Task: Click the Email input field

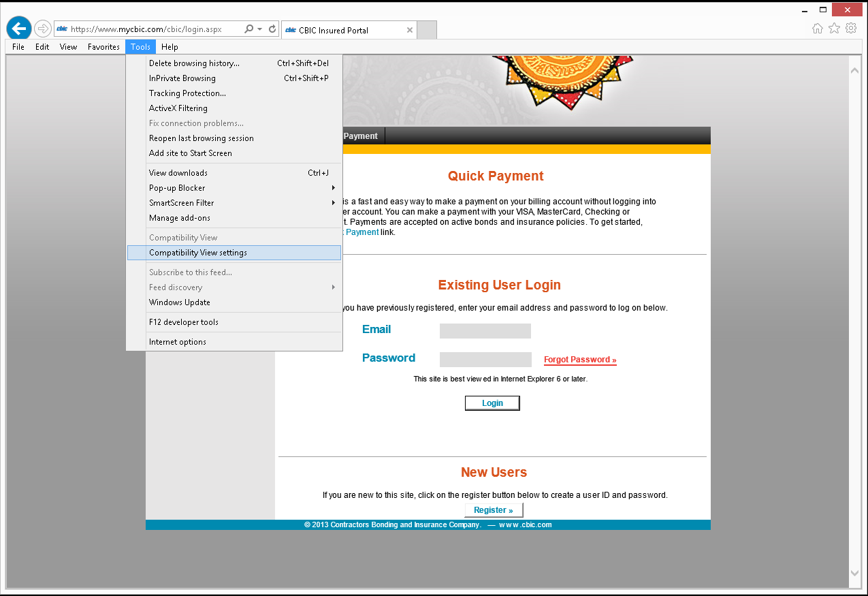Action: click(485, 331)
